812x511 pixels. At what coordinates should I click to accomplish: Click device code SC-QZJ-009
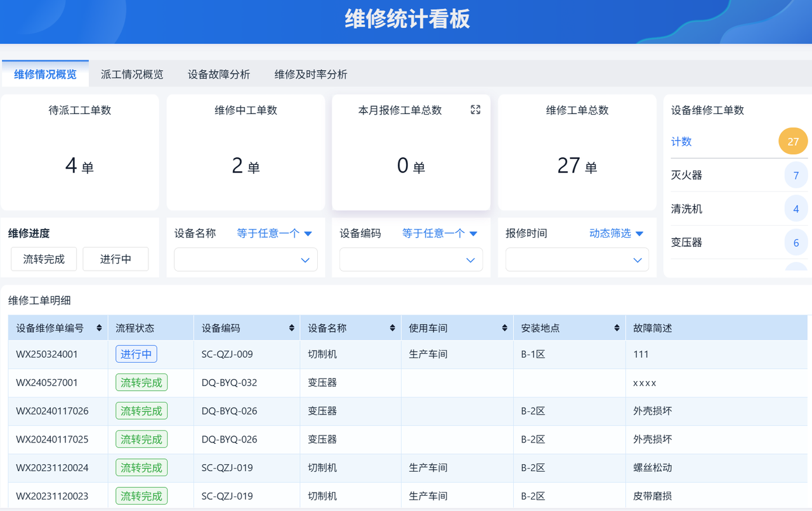click(227, 354)
